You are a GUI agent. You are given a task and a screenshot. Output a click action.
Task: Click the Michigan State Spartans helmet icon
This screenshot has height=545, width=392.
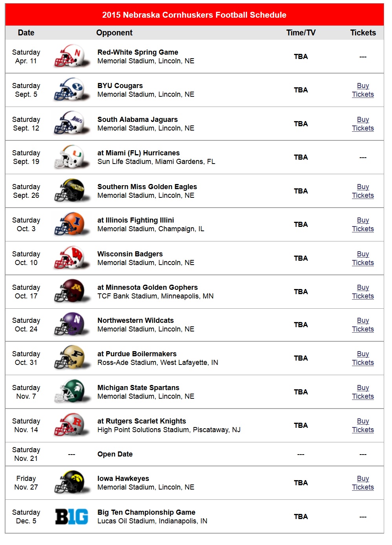tap(71, 392)
